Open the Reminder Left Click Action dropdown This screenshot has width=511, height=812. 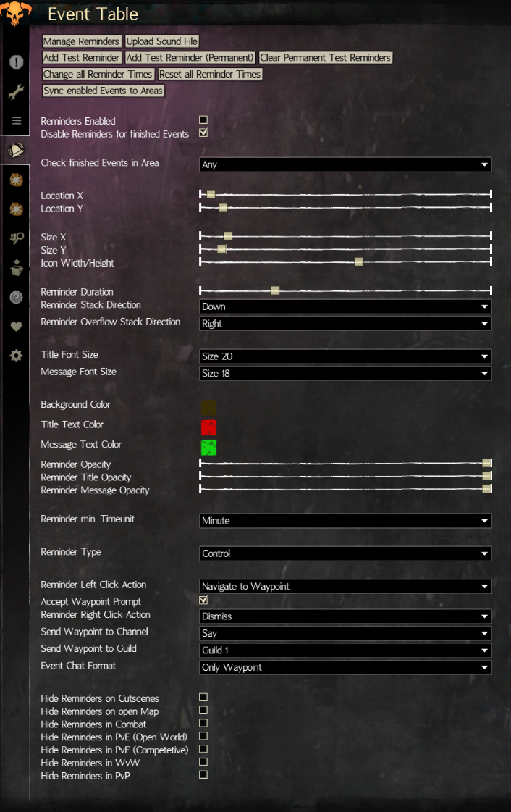345,587
